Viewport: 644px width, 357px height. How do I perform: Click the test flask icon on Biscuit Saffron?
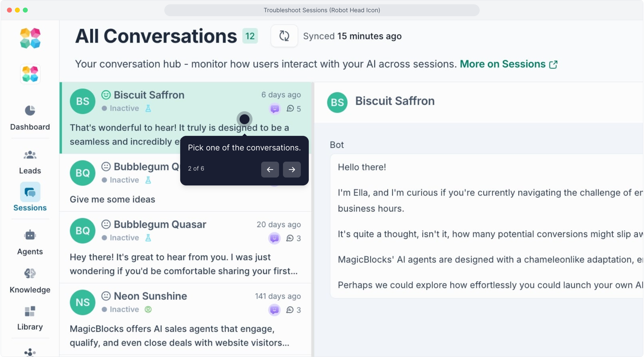tap(148, 108)
